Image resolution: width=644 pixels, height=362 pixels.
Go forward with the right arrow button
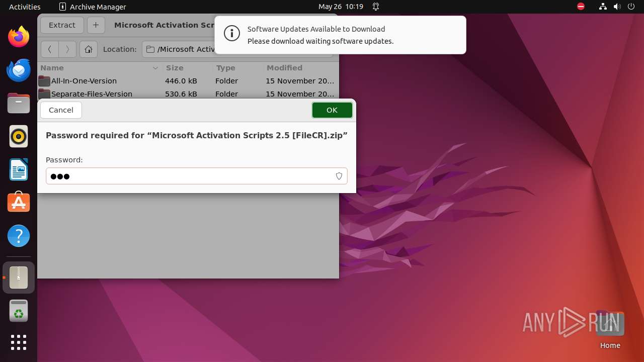click(x=67, y=49)
